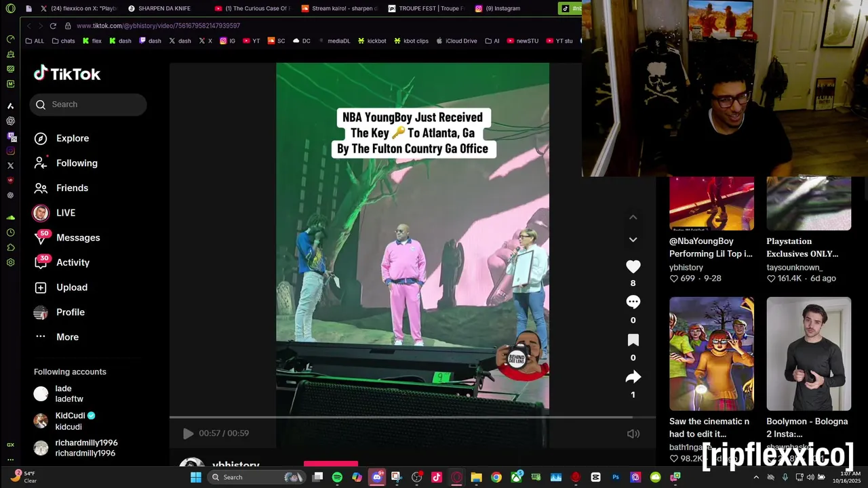Open kickbot bookmark

pos(372,41)
